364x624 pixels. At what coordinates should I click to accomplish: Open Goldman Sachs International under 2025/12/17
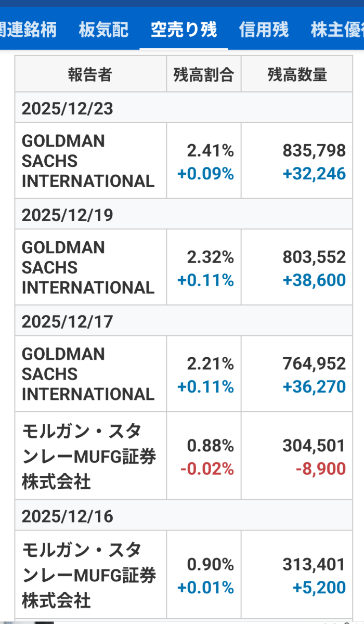[x=88, y=374]
